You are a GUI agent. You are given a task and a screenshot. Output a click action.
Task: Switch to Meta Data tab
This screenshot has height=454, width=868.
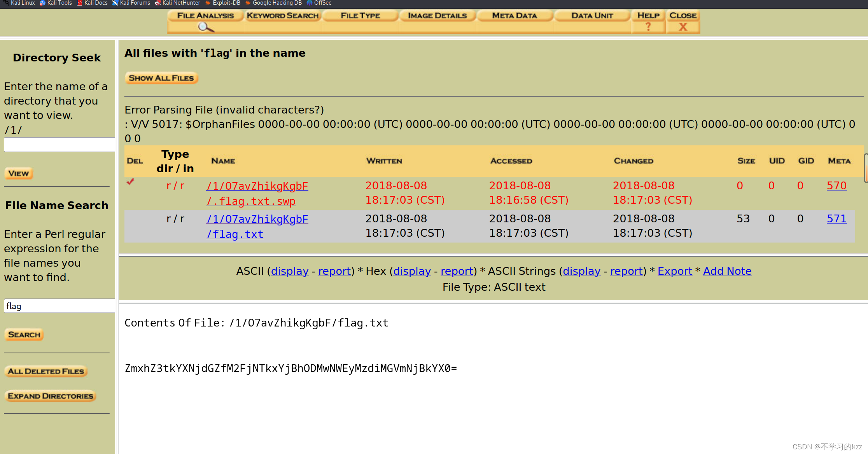pos(514,16)
